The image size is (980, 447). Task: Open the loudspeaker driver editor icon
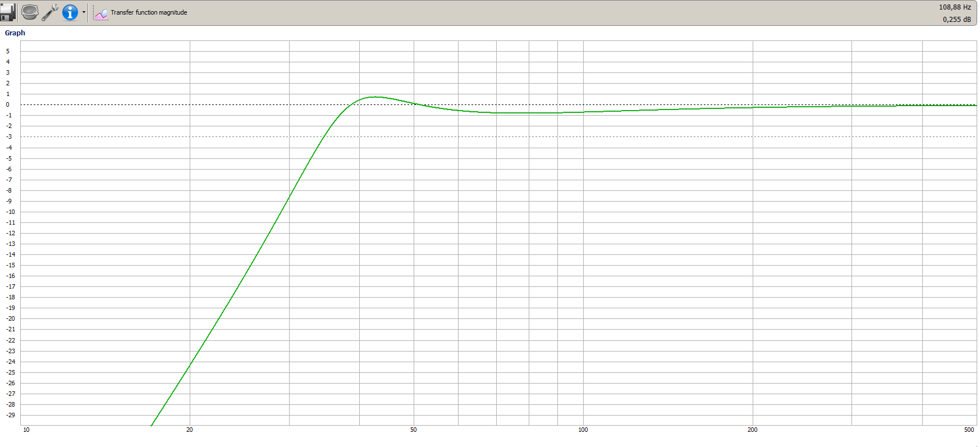(x=30, y=12)
